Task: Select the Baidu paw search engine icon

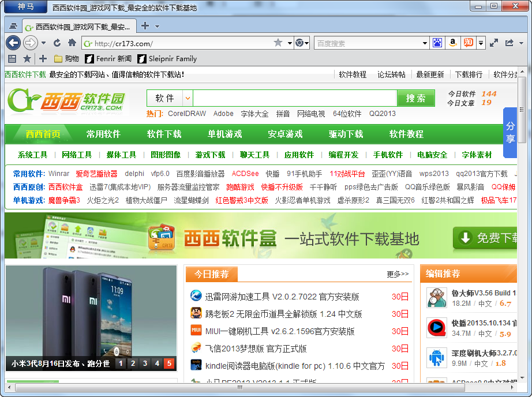Action: tap(437, 43)
